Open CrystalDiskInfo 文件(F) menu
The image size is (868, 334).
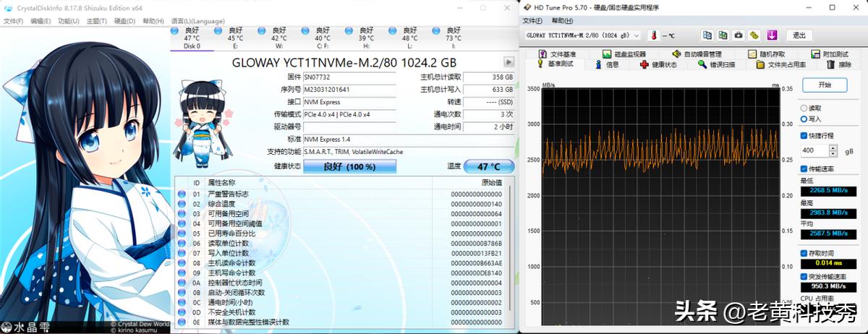14,21
